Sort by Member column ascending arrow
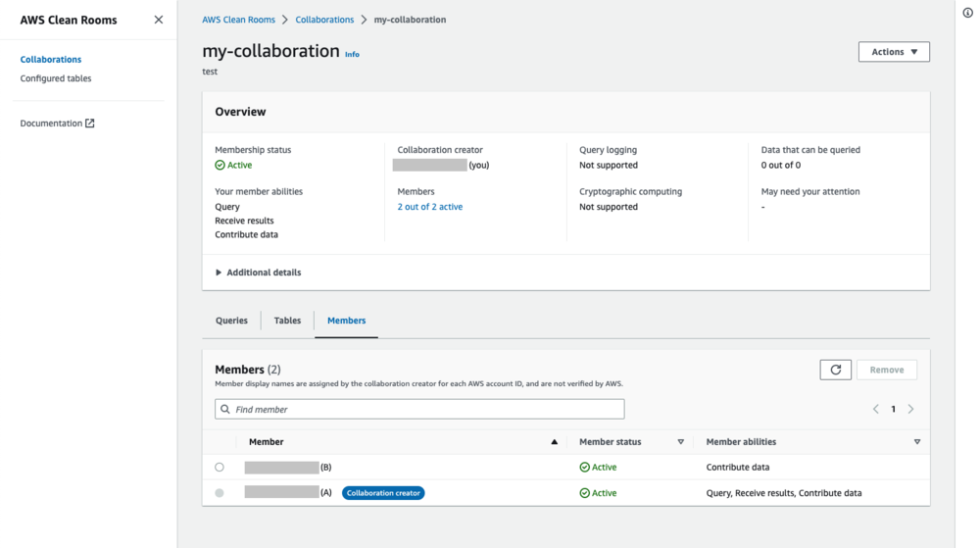 click(x=554, y=442)
